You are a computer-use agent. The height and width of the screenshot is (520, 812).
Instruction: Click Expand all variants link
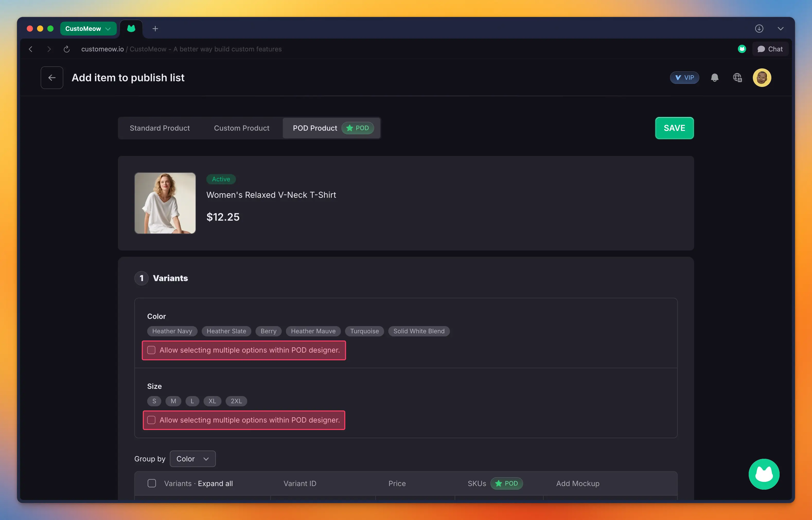click(215, 483)
